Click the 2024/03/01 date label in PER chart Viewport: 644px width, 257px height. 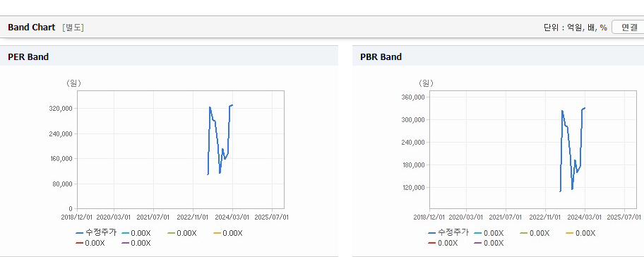tap(232, 217)
